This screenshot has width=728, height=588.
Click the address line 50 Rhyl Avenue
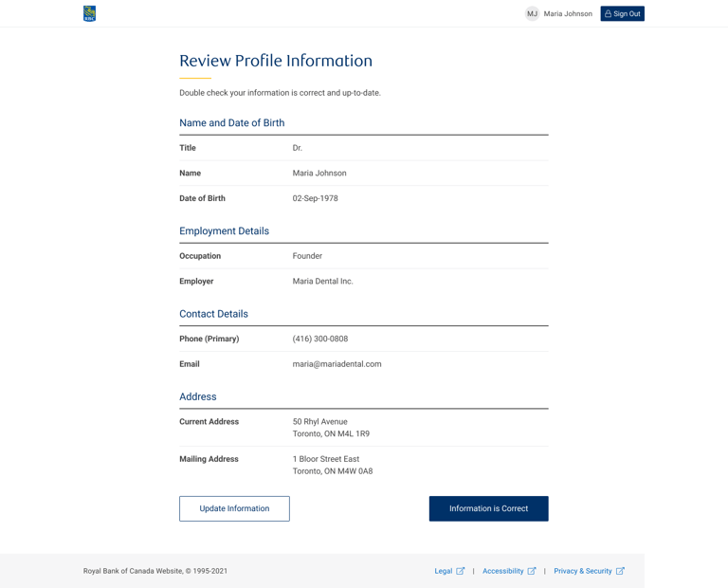tap(319, 422)
